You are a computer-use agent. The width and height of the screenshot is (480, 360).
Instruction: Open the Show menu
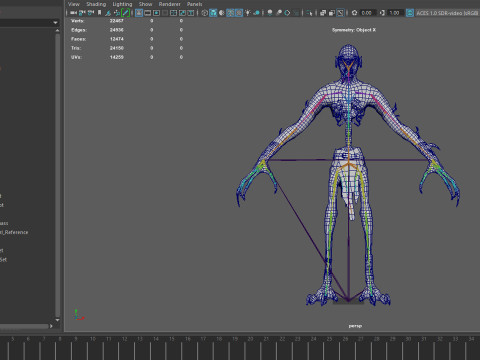pos(145,4)
